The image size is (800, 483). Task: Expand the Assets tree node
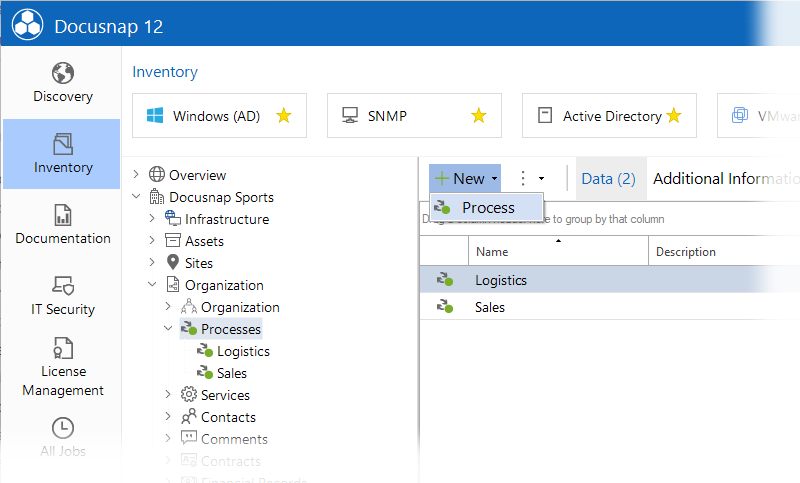point(152,240)
